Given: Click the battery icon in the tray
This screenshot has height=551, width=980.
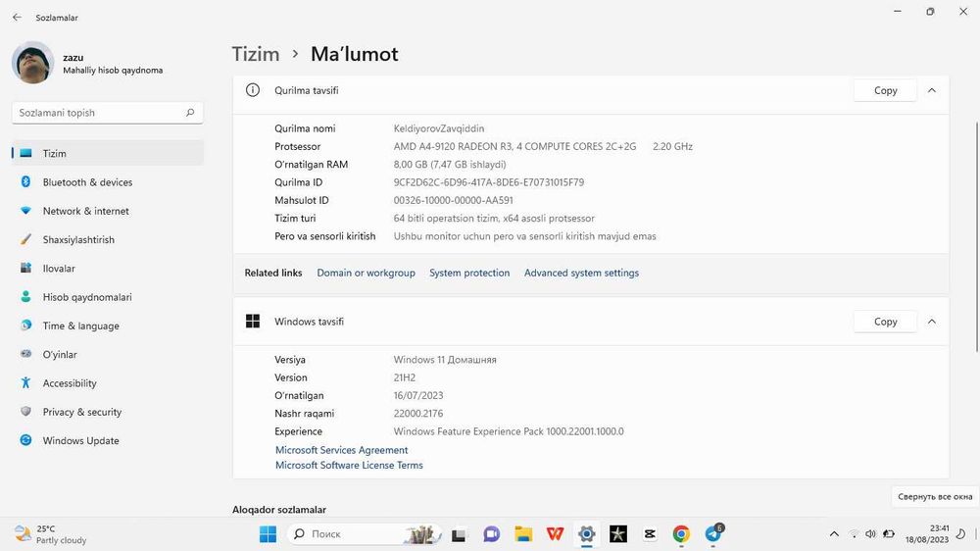Looking at the screenshot, I should (x=888, y=534).
